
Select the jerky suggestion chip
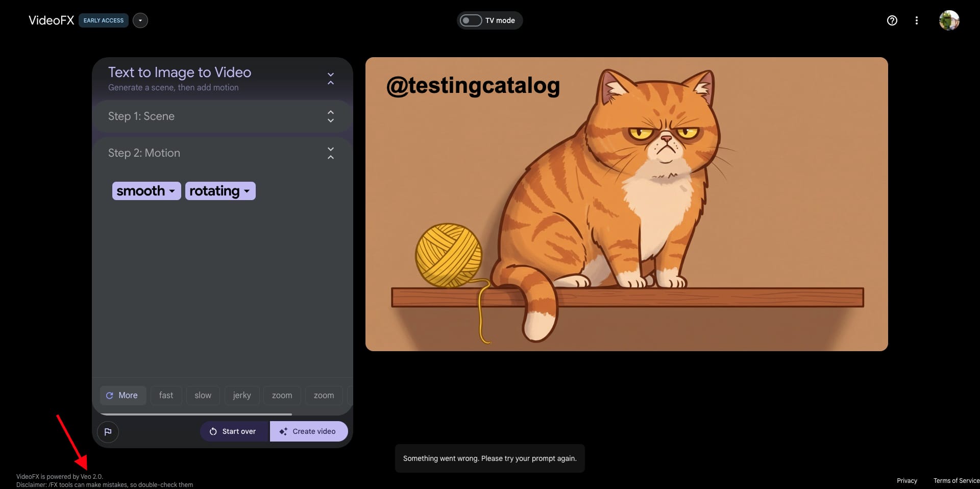click(x=242, y=396)
